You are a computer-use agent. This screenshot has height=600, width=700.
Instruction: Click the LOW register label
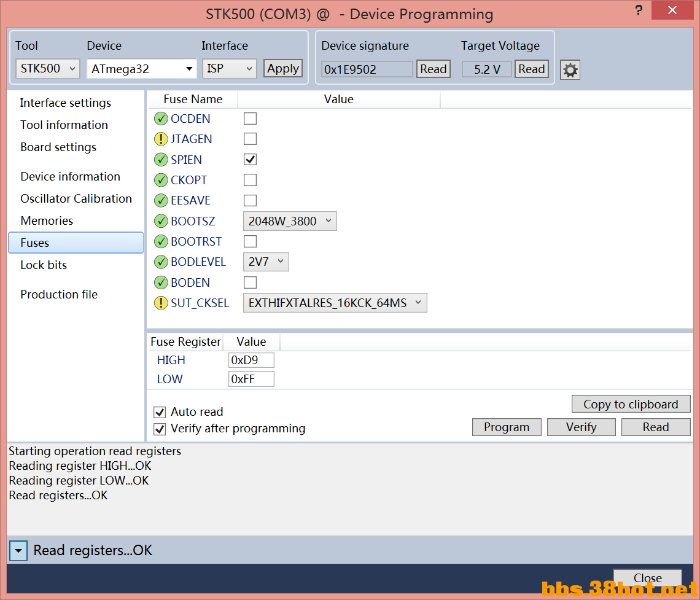click(169, 380)
